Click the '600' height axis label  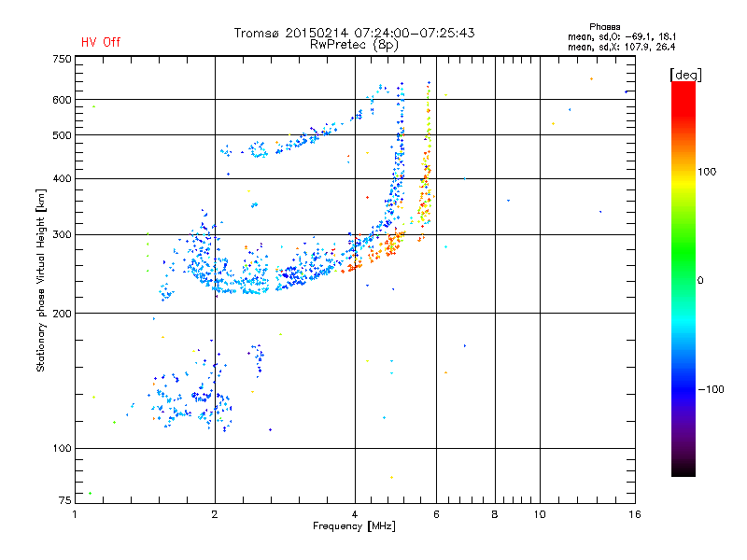62,100
